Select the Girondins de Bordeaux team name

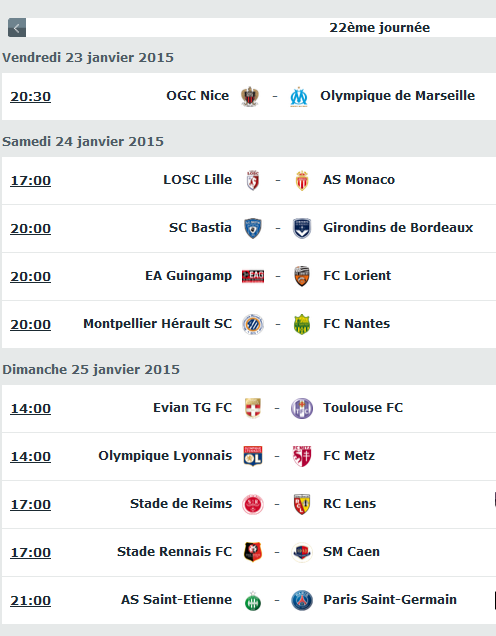click(x=398, y=228)
